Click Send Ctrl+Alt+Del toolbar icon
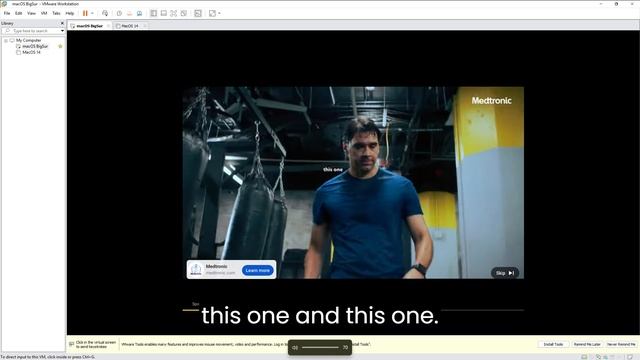The image size is (640, 360). [105, 13]
